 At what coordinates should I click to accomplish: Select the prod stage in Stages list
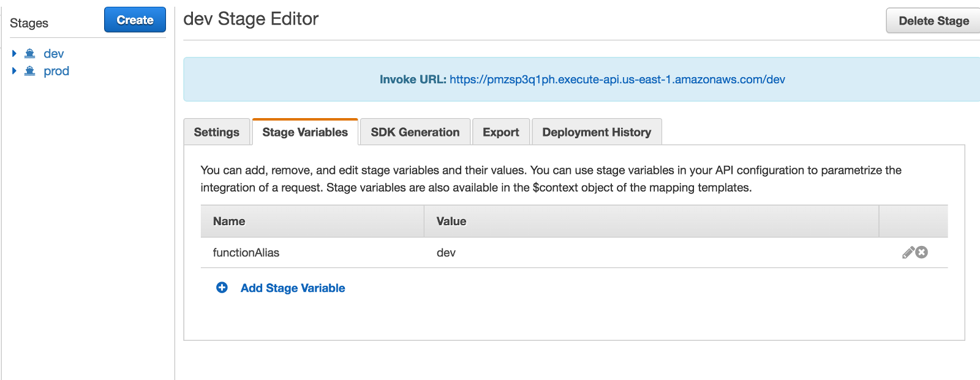56,71
